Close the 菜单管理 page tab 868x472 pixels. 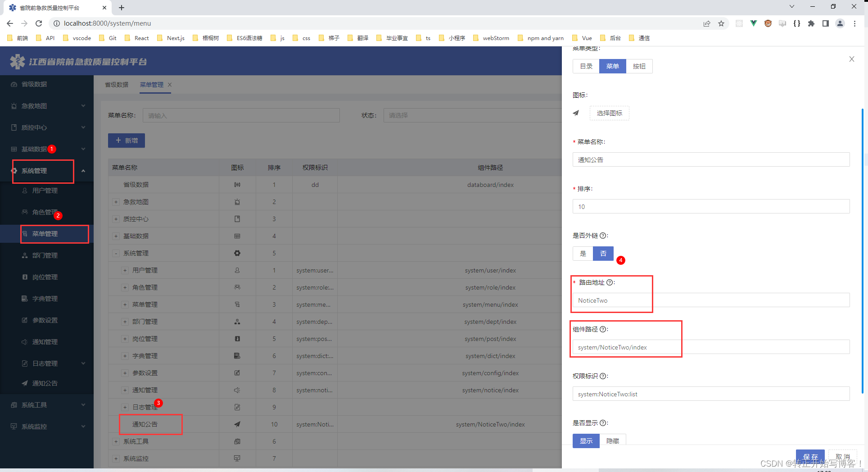(x=170, y=85)
